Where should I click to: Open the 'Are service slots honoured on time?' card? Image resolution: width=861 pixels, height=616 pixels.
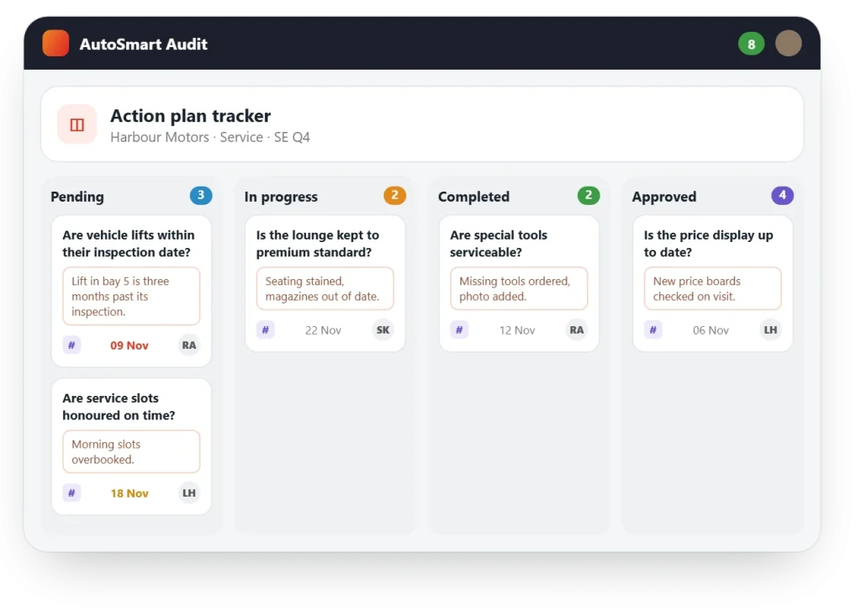tap(131, 446)
